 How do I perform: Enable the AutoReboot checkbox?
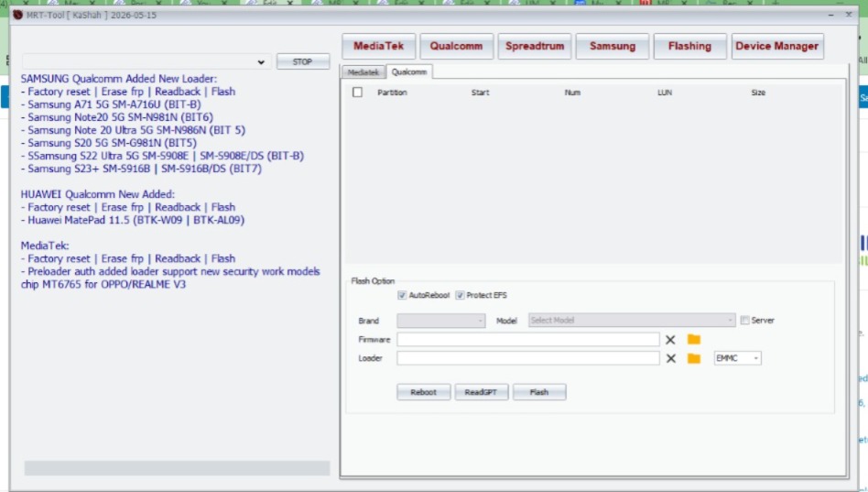(x=402, y=295)
